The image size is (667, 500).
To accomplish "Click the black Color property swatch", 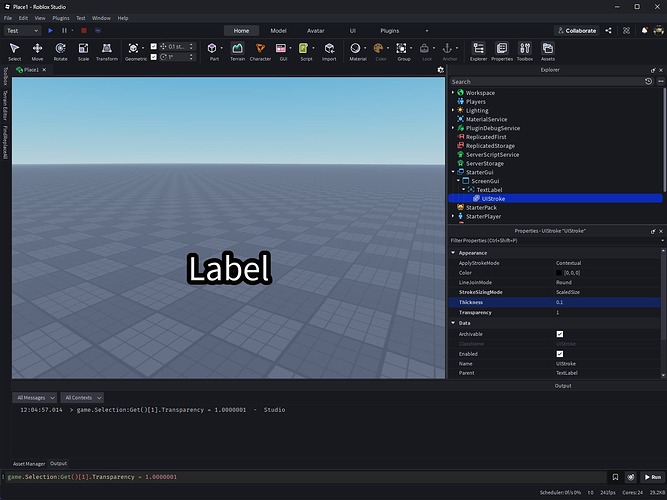I will [x=559, y=273].
